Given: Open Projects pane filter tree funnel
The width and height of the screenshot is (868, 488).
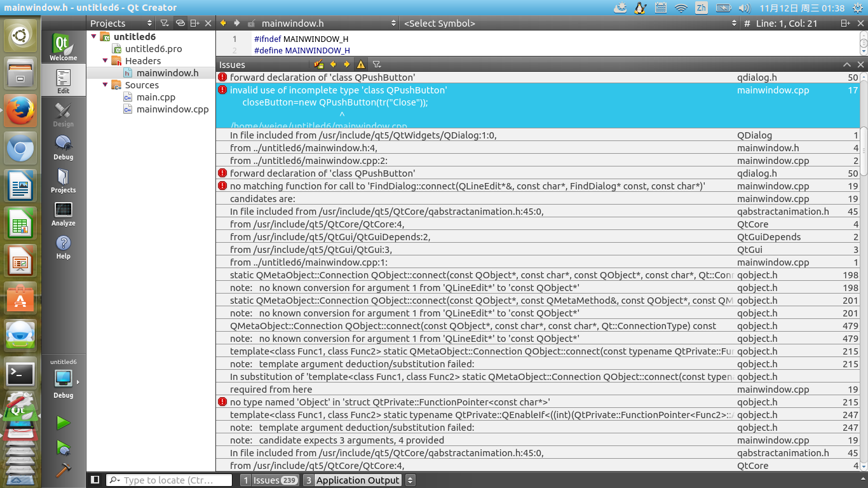Looking at the screenshot, I should 165,24.
